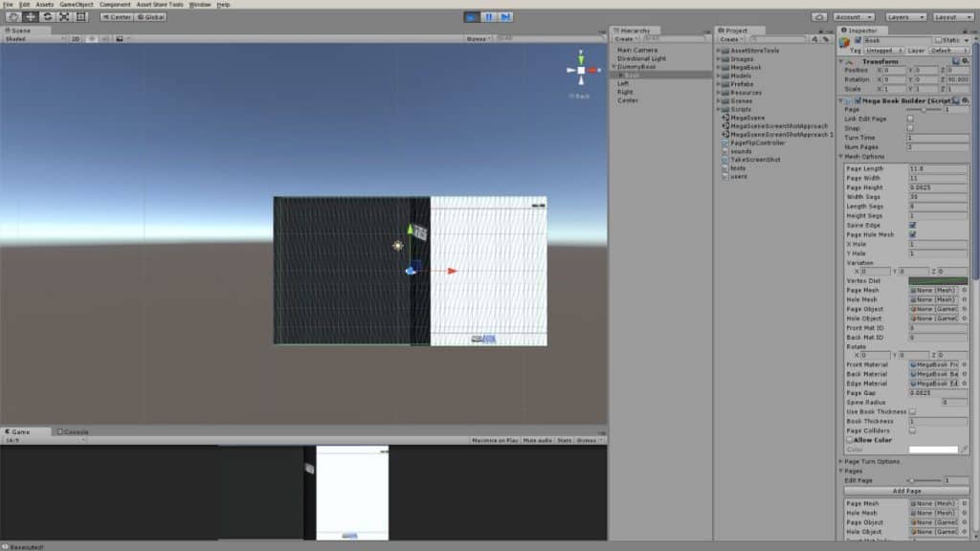Click the Play button
The image size is (980, 551).
472,17
